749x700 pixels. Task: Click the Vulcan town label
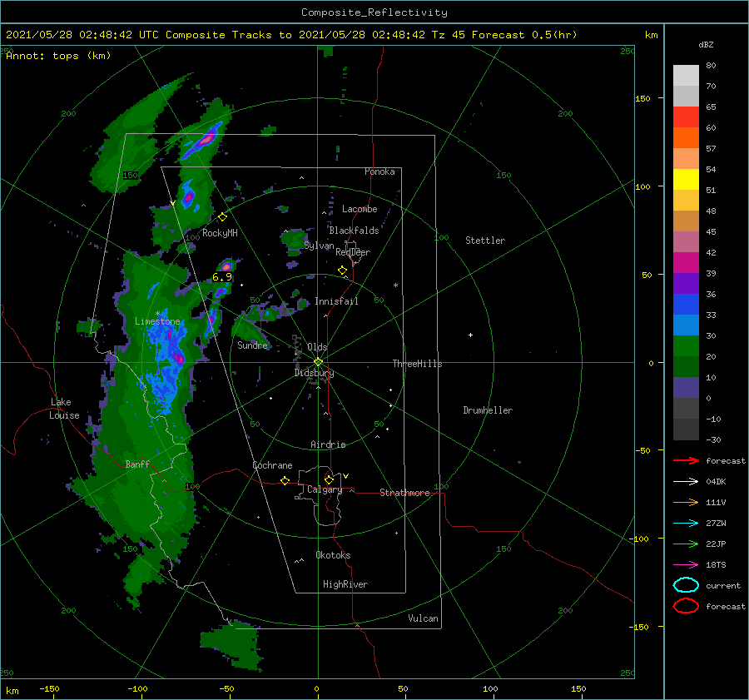coord(423,618)
